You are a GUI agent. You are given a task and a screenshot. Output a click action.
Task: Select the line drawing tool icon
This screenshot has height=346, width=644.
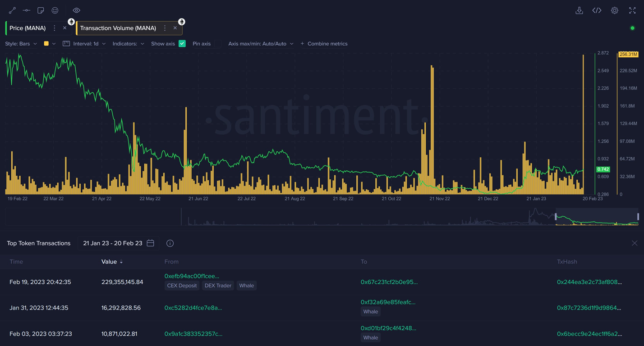(12, 10)
